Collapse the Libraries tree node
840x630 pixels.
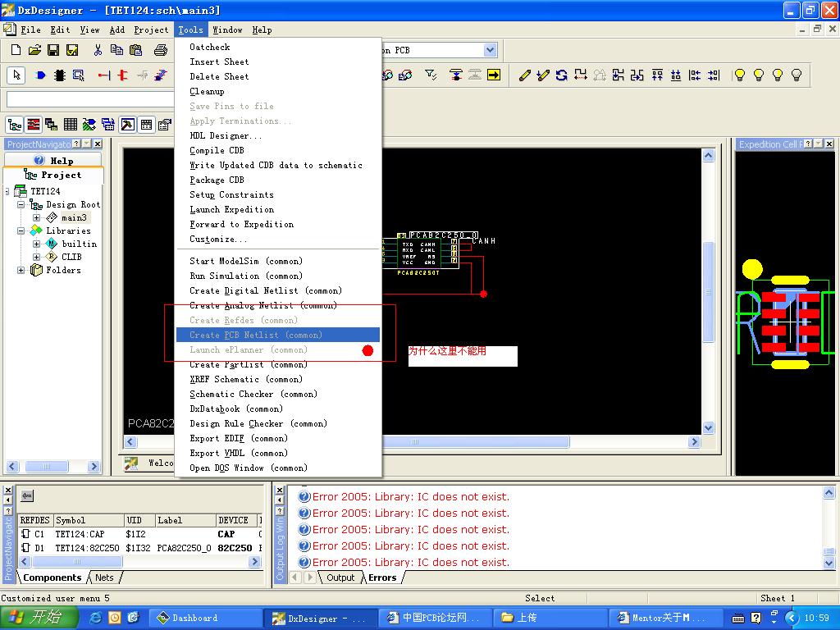click(x=21, y=231)
